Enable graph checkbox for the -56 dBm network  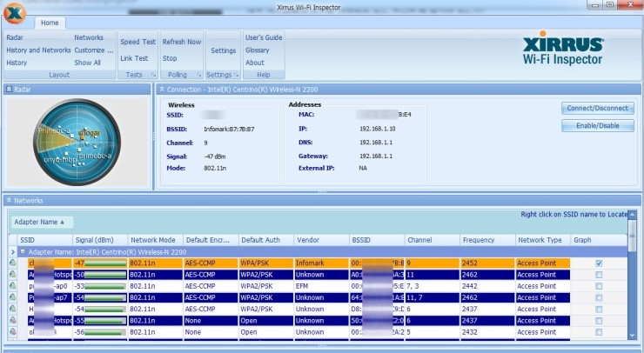(599, 332)
